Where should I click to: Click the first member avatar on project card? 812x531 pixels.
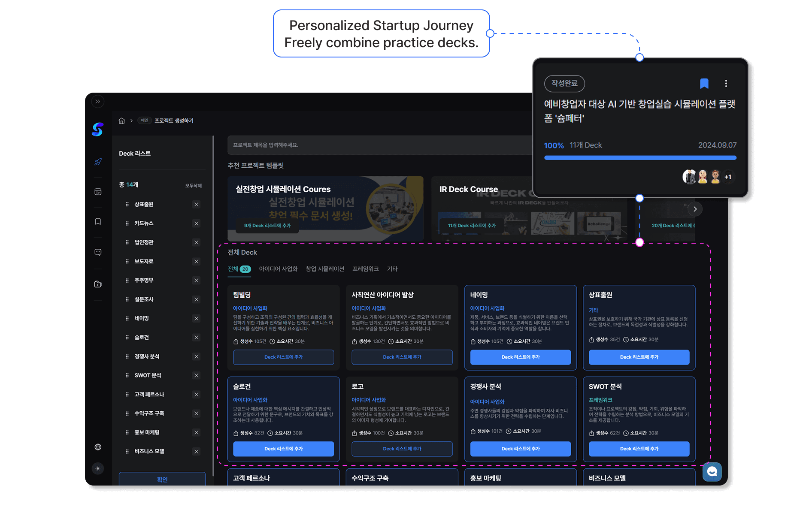(690, 177)
